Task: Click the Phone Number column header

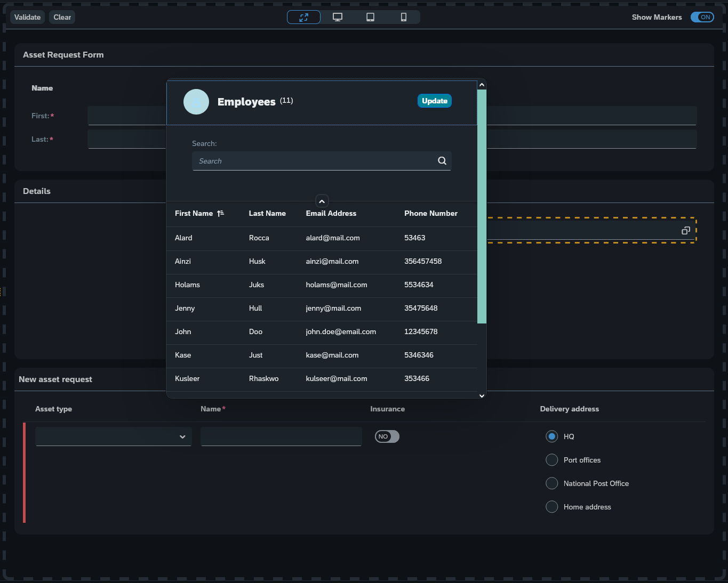Action: tap(430, 213)
